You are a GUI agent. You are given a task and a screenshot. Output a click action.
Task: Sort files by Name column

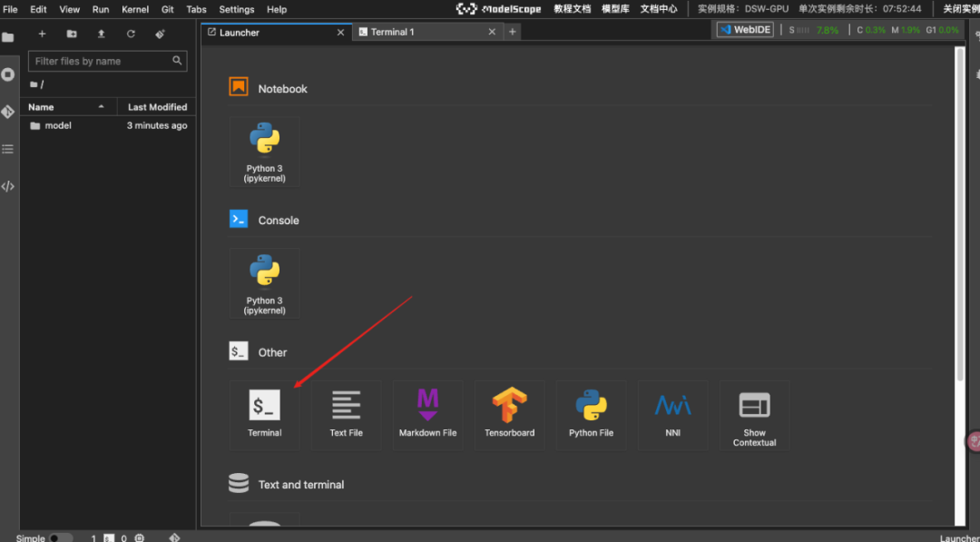point(68,107)
